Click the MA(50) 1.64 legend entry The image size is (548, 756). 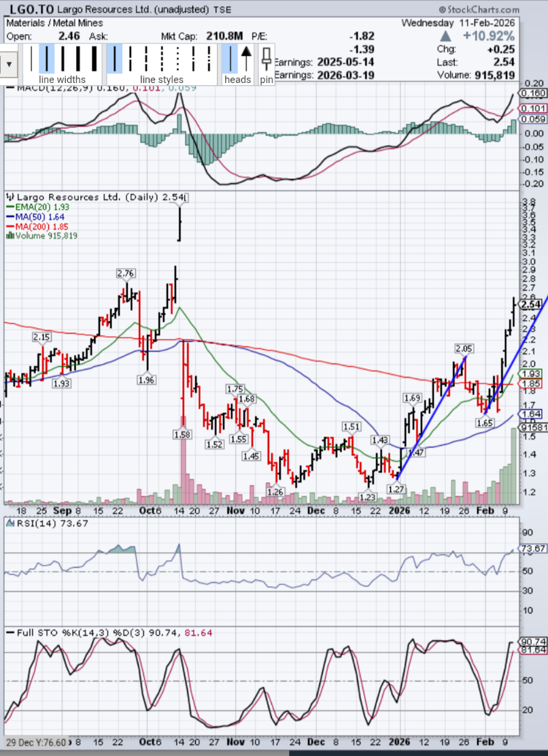coord(35,217)
